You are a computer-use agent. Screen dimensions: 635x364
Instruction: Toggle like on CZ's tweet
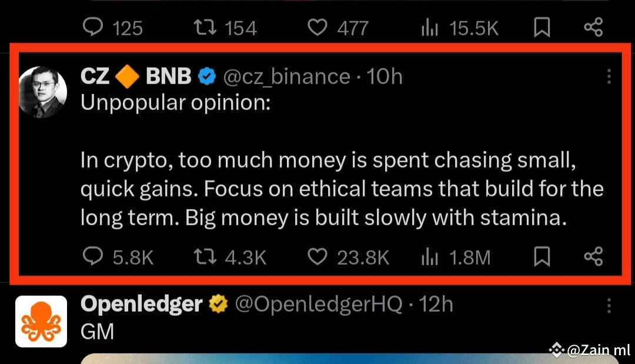pyautogui.click(x=317, y=257)
